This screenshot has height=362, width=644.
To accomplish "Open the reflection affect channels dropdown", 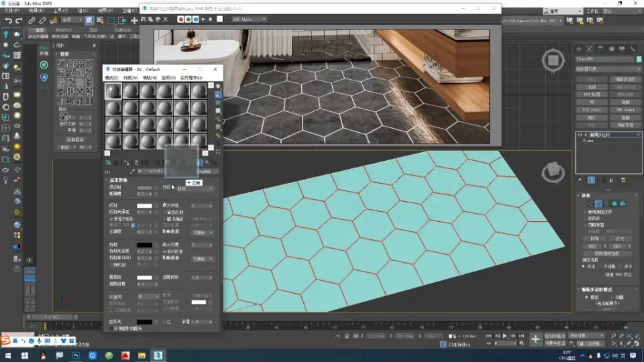I will 203,233.
